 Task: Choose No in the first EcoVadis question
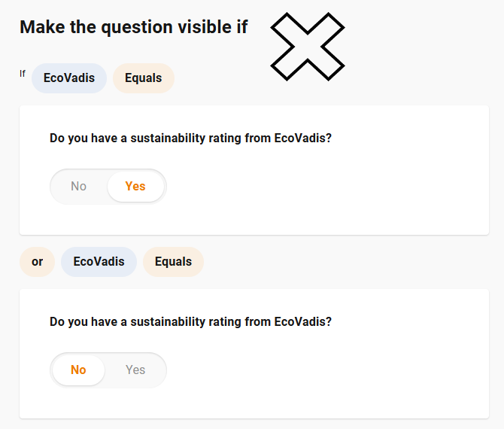79,186
